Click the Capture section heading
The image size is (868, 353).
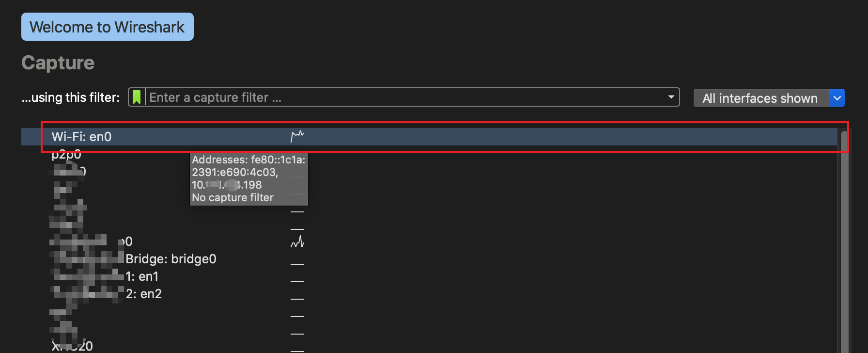[58, 63]
